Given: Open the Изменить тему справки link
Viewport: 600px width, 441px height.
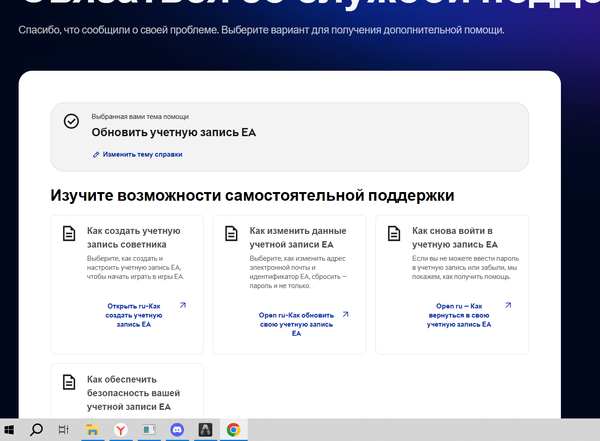Looking at the screenshot, I should [x=142, y=154].
